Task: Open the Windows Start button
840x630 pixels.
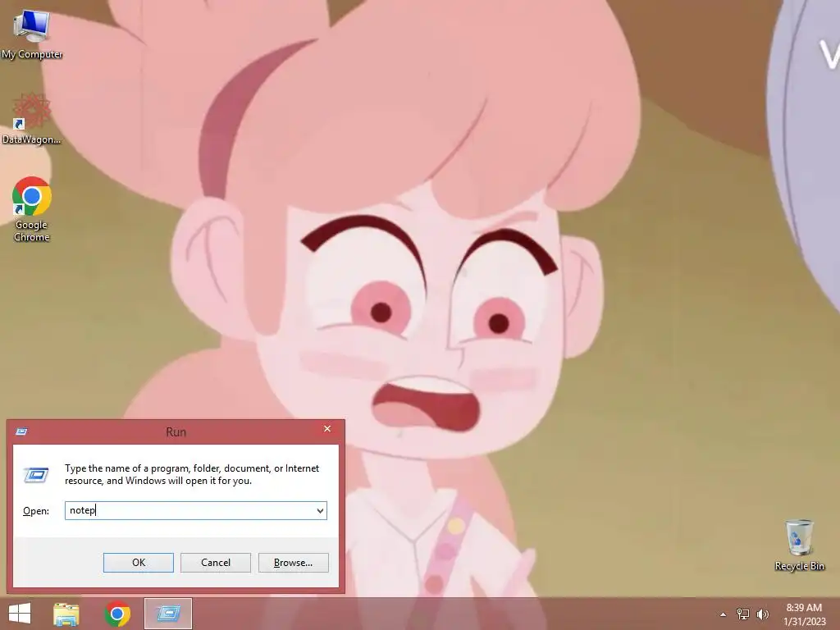Action: (20, 614)
